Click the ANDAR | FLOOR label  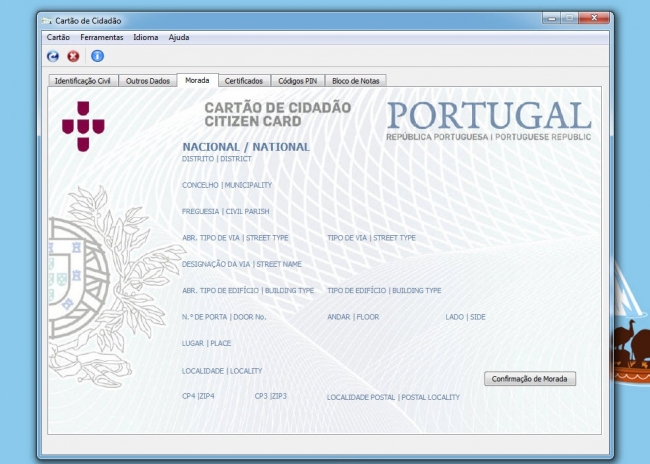pyautogui.click(x=353, y=317)
